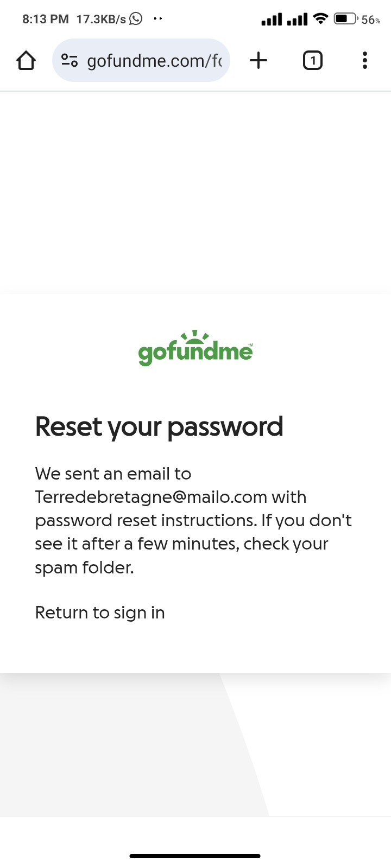This screenshot has width=391, height=868.
Task: Tap the second signal strength indicator
Action: click(297, 20)
